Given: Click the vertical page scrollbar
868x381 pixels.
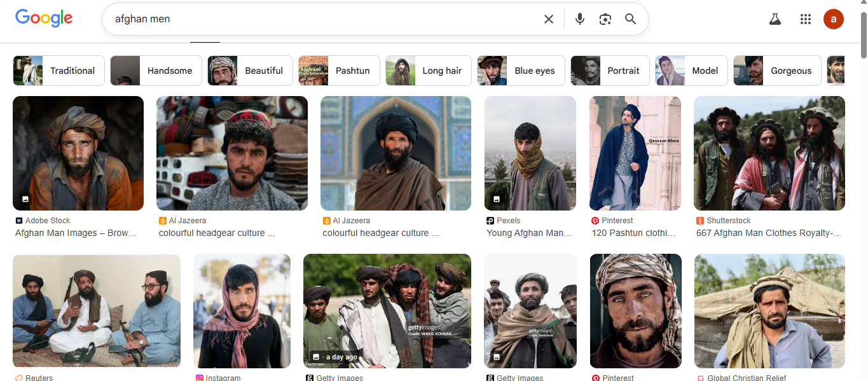Looking at the screenshot, I should coord(863,191).
